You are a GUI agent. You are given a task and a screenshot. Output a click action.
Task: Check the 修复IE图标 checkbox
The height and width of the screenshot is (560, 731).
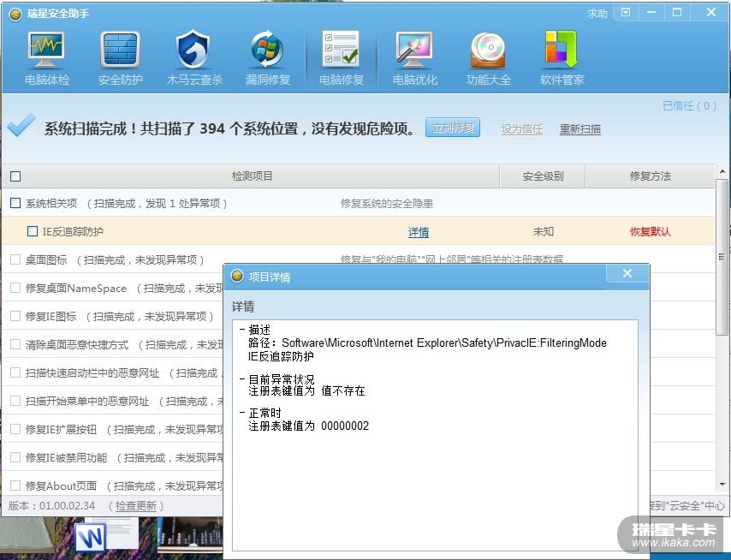pyautogui.click(x=15, y=316)
